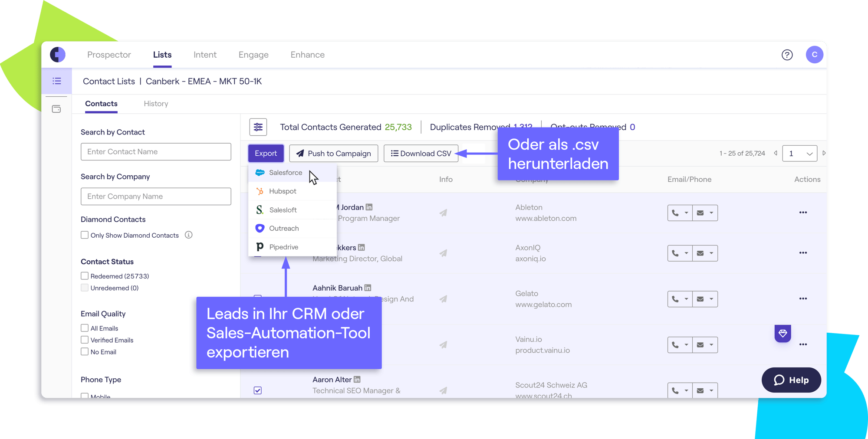Viewport: 868px width, 439px height.
Task: Open the Help chat button
Action: coord(791,380)
